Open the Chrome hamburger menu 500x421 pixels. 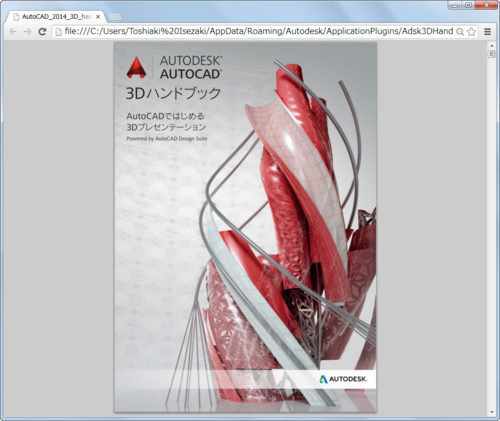coord(487,32)
